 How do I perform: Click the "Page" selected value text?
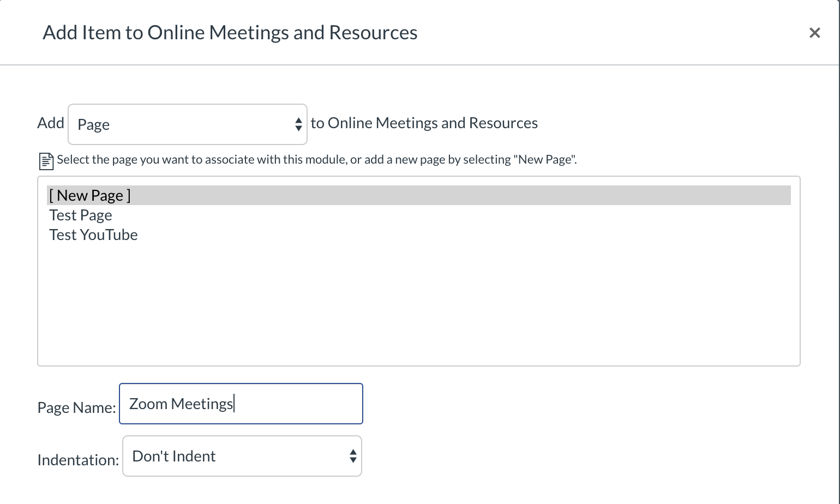pos(94,124)
